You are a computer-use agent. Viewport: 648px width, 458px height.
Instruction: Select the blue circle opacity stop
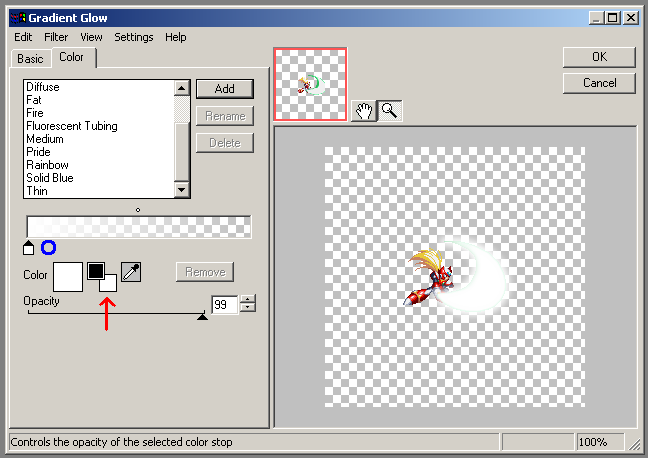[x=48, y=248]
